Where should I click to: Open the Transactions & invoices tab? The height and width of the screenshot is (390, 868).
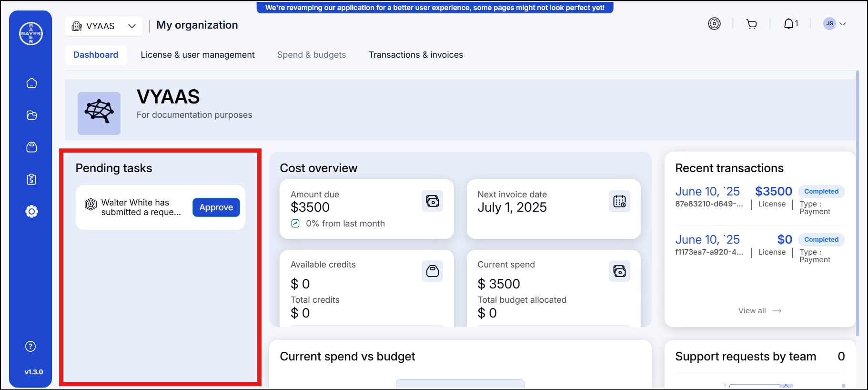click(416, 55)
